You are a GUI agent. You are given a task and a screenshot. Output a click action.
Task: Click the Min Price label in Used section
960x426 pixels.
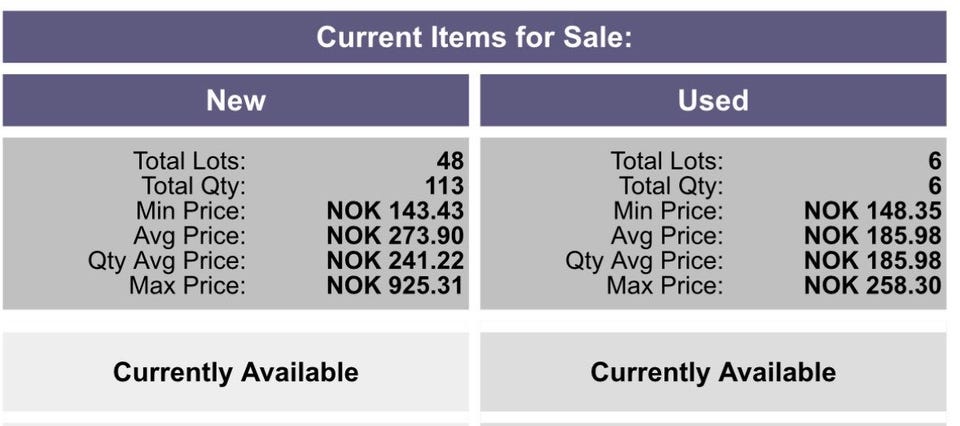click(668, 211)
